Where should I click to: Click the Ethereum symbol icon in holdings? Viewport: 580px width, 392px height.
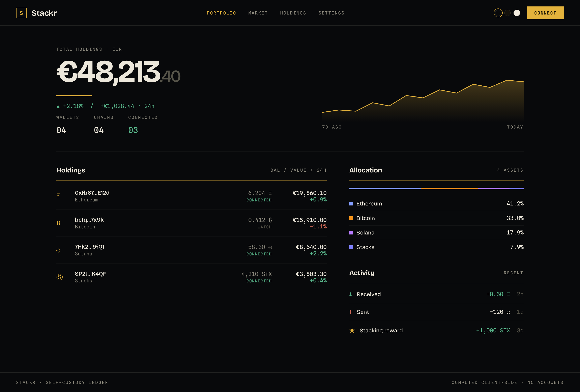pyautogui.click(x=58, y=196)
